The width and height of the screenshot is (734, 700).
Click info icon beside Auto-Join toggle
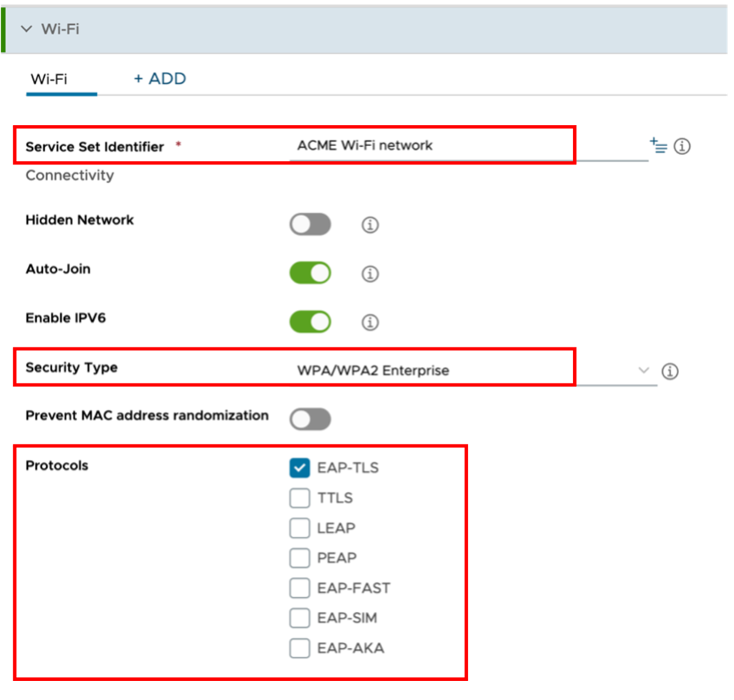370,274
